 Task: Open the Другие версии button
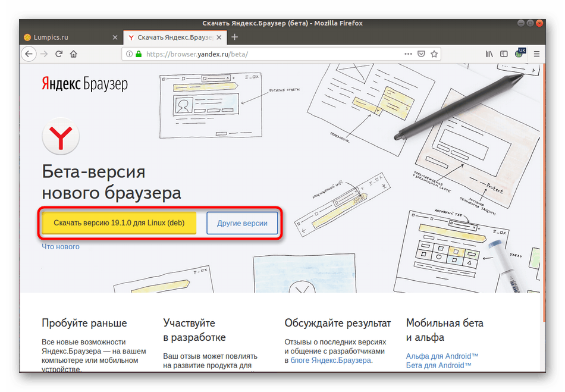click(x=242, y=224)
